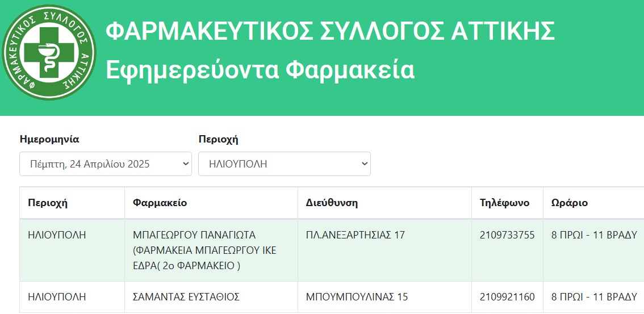Click the ΦΑΡΜΑΚΕΥΤΙΚΟΣ ΣΥΛΛΟΓΟΣ ΑΤΤΙΚΗΣ header title
The width and height of the screenshot is (644, 314).
click(x=330, y=31)
